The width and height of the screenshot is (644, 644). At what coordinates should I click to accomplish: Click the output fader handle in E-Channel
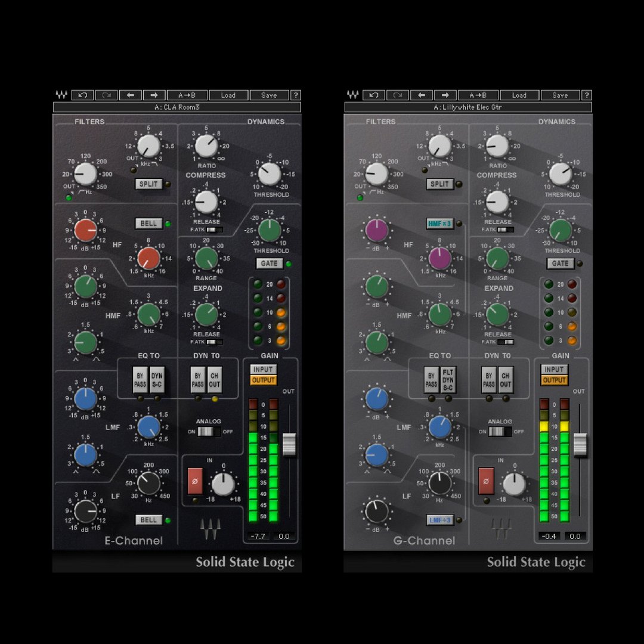coord(289,444)
